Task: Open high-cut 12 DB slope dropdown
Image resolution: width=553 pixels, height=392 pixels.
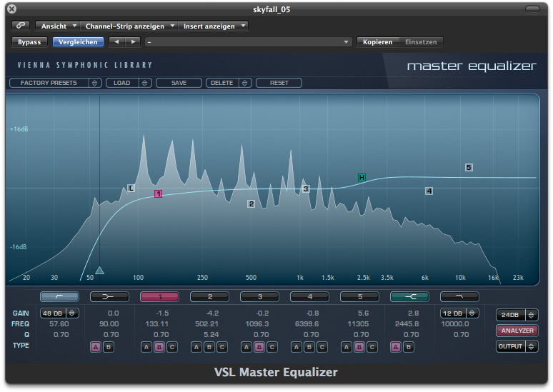Action: [x=459, y=313]
